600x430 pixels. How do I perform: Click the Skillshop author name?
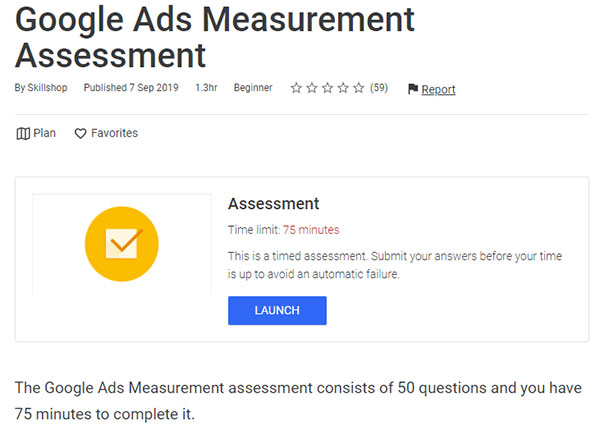pos(47,88)
